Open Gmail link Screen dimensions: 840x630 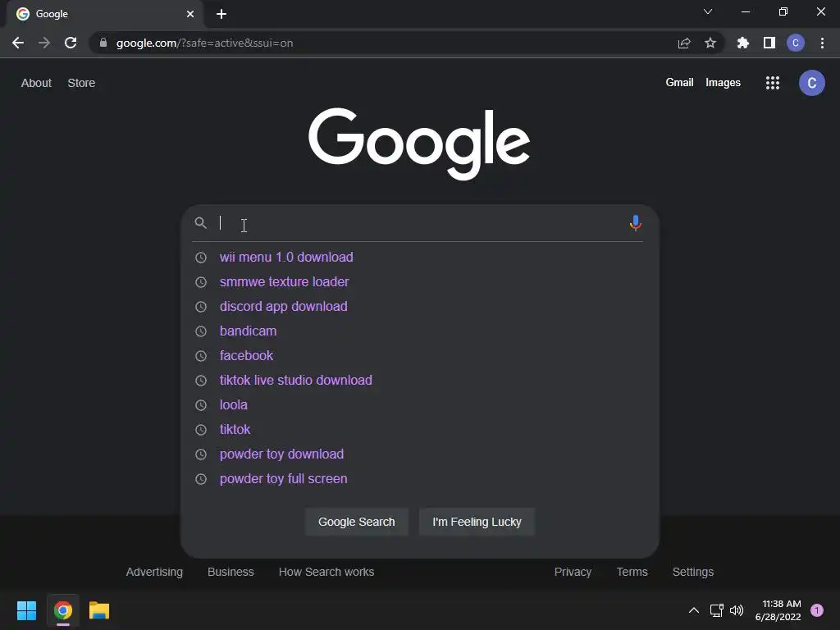pos(679,83)
